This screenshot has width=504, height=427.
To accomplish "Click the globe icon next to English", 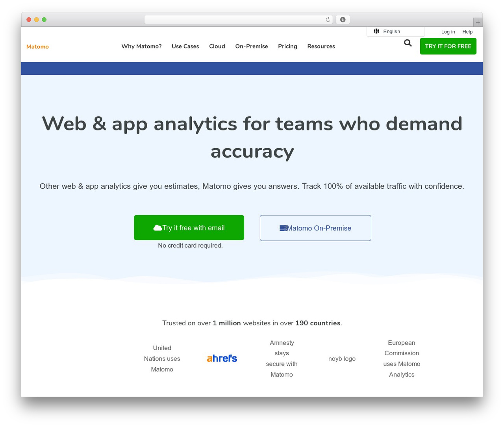I will coord(376,31).
